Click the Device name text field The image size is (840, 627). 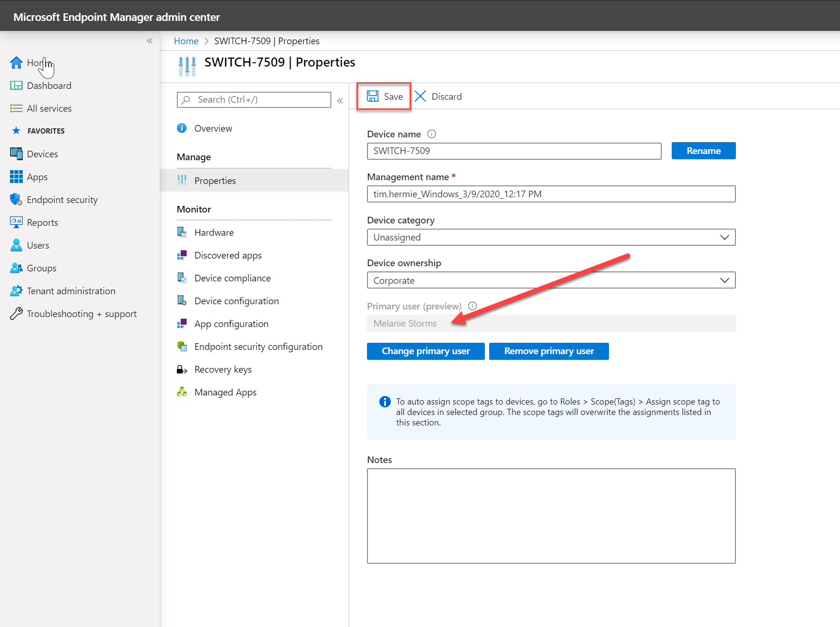click(514, 151)
